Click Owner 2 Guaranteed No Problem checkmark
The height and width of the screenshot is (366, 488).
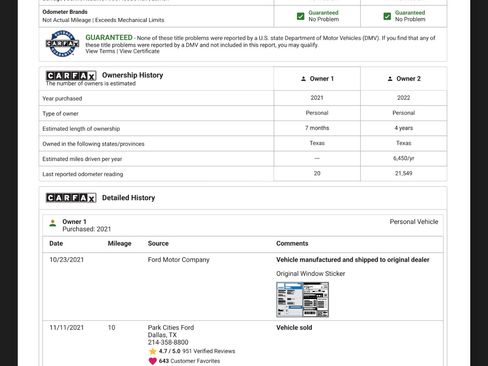tap(387, 16)
